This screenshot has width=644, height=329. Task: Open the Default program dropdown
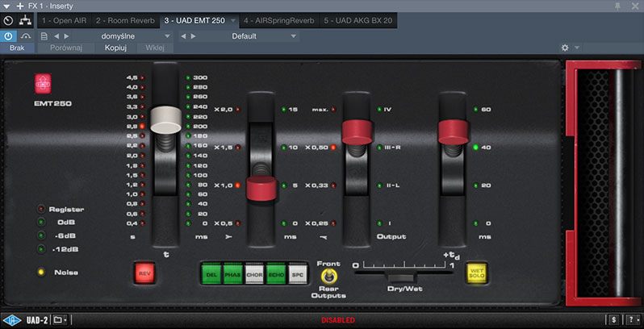point(293,36)
